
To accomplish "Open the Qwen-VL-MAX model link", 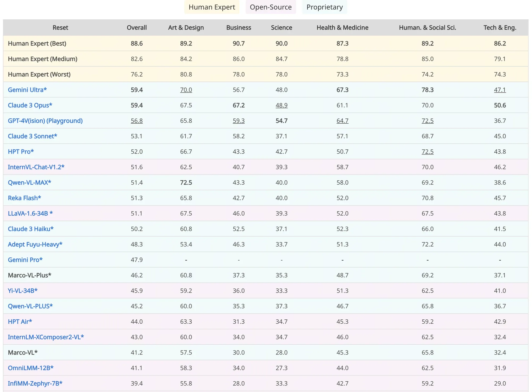I will click(x=29, y=183).
